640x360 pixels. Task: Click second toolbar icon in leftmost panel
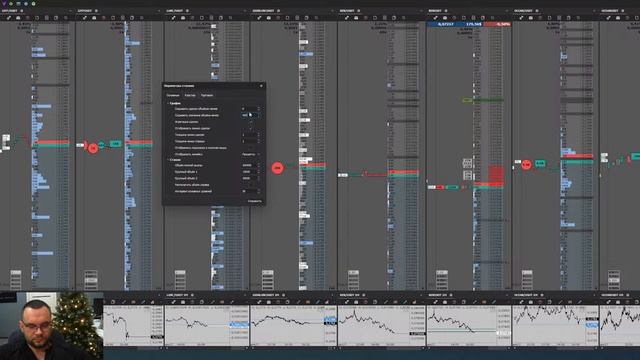pos(18,18)
